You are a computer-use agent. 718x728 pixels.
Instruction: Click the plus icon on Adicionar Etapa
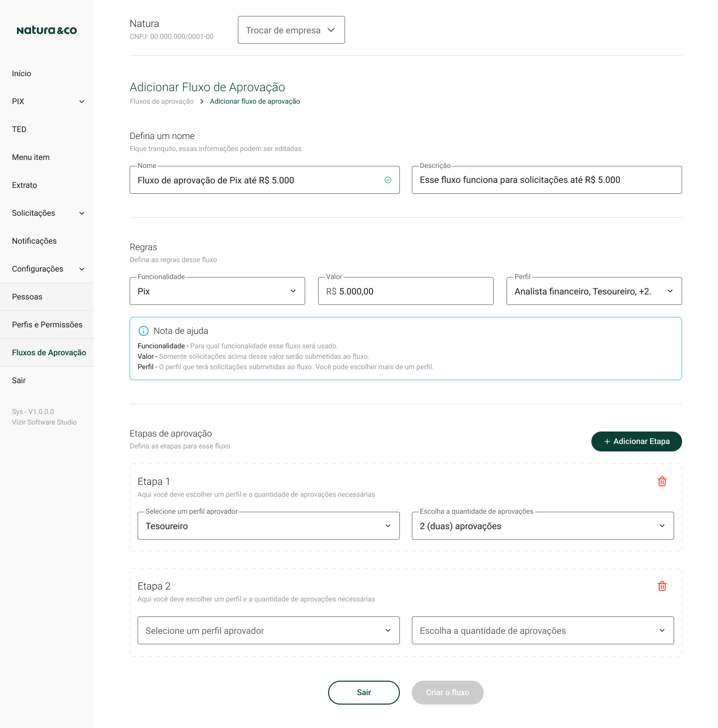(x=607, y=441)
